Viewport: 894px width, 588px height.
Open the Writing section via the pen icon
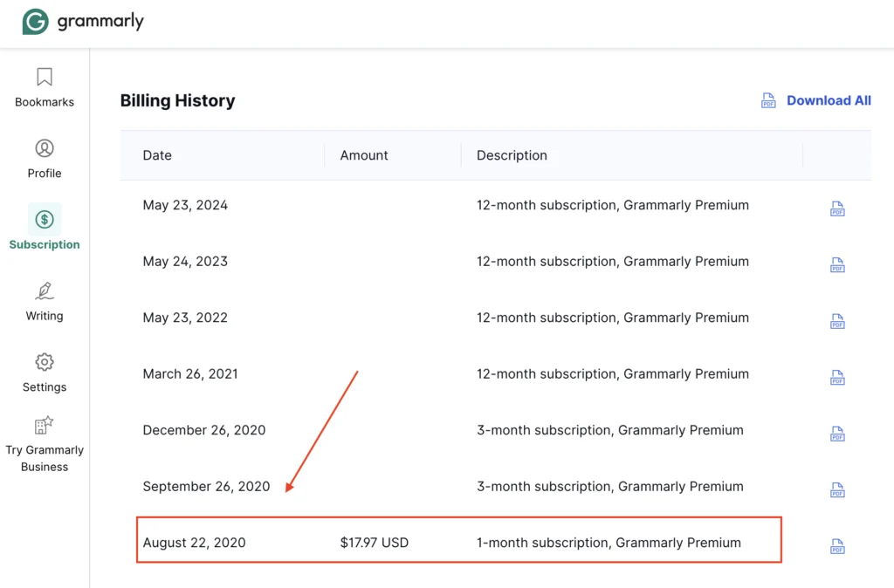tap(45, 291)
